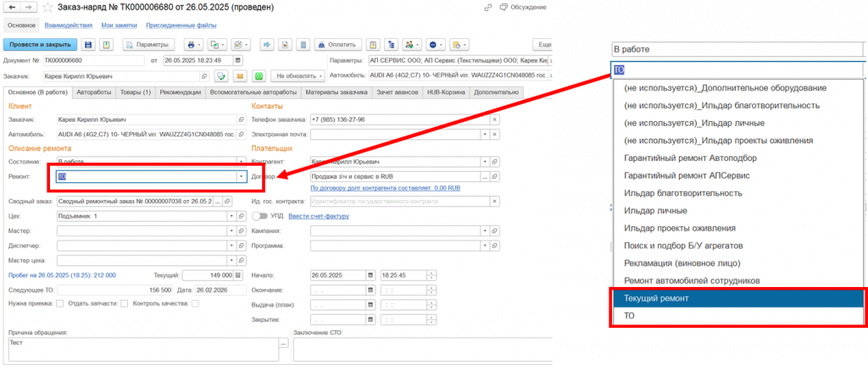Check the Отдать запчасти checkbox
The height and width of the screenshot is (365, 868).
(124, 303)
